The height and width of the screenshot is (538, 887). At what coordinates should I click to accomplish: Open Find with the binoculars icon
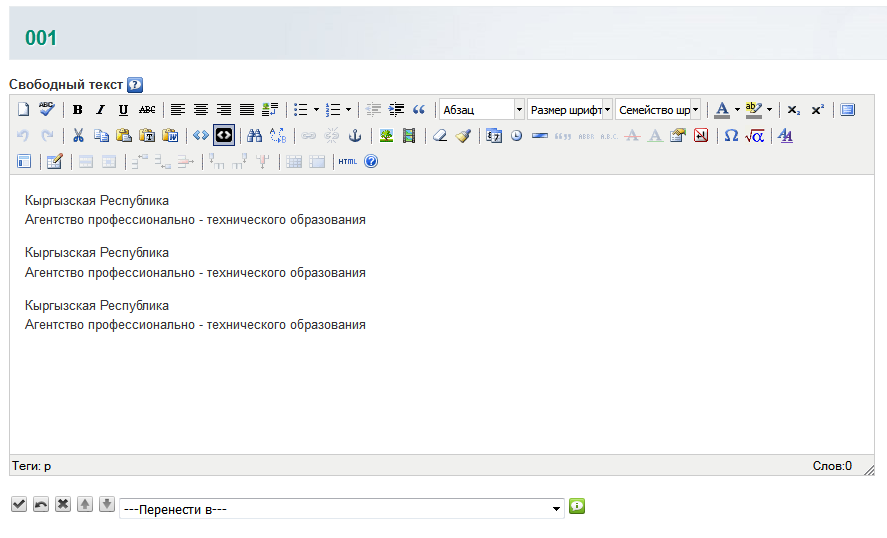pos(255,135)
